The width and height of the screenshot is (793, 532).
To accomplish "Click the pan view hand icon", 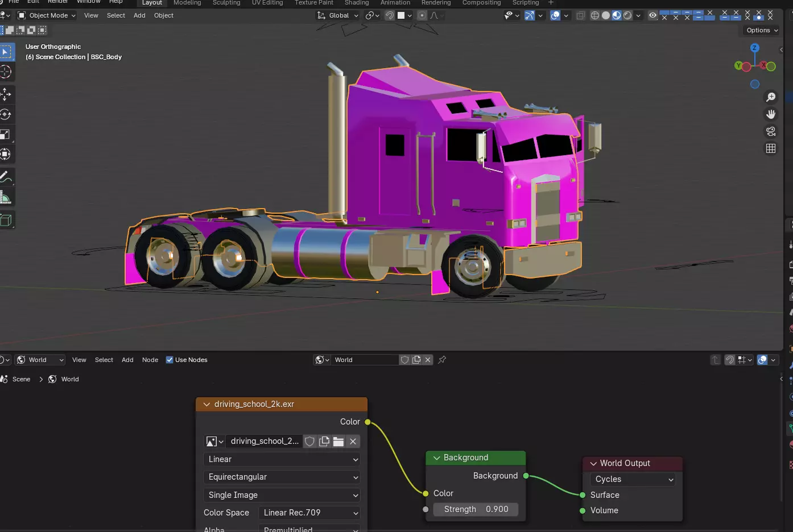I will point(771,114).
